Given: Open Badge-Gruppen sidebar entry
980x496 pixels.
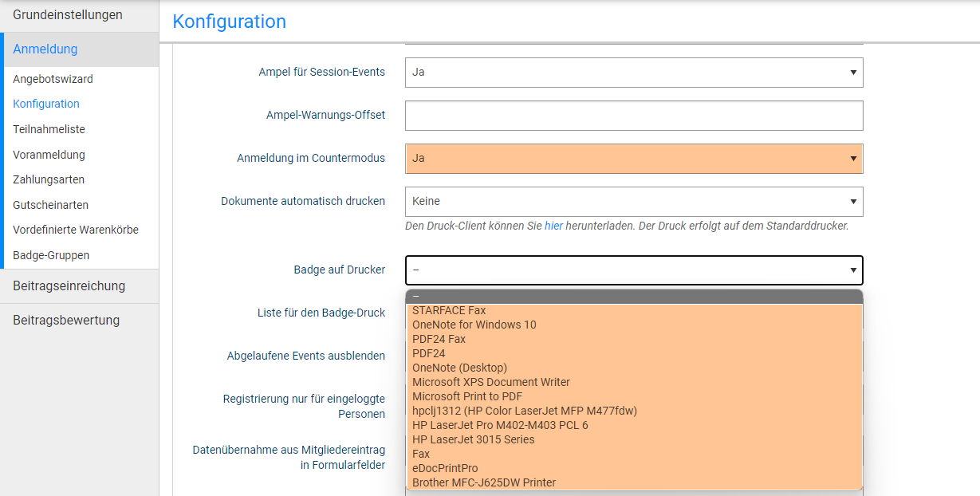Looking at the screenshot, I should (x=51, y=255).
